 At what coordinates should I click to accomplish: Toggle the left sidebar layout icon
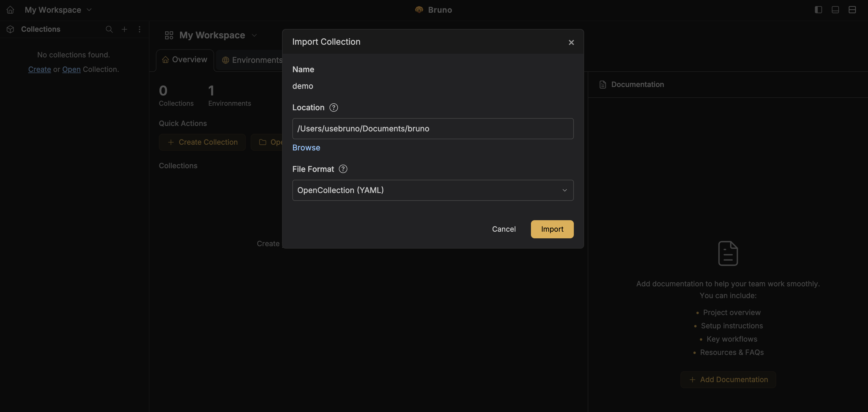(x=818, y=10)
